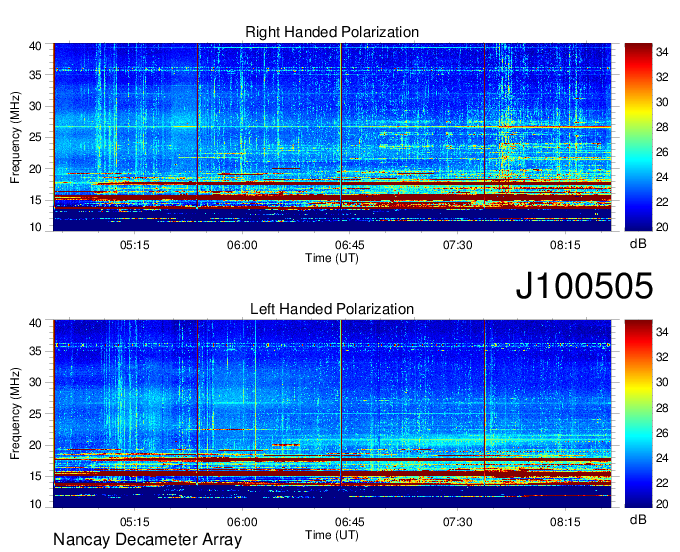This screenshot has width=680, height=552.
Task: Click the Right Handed plot's color bar
Action: pyautogui.click(x=638, y=137)
